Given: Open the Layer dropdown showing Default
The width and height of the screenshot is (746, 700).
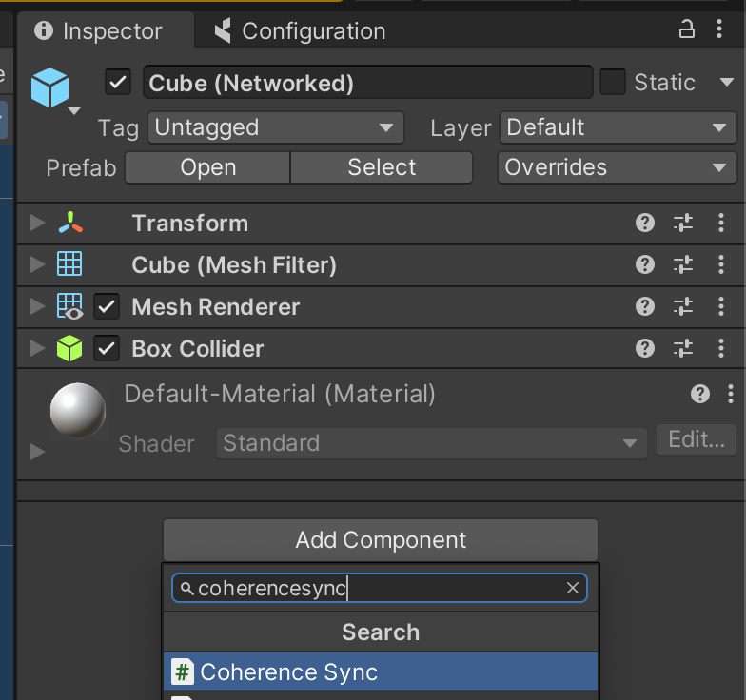Looking at the screenshot, I should (x=616, y=127).
